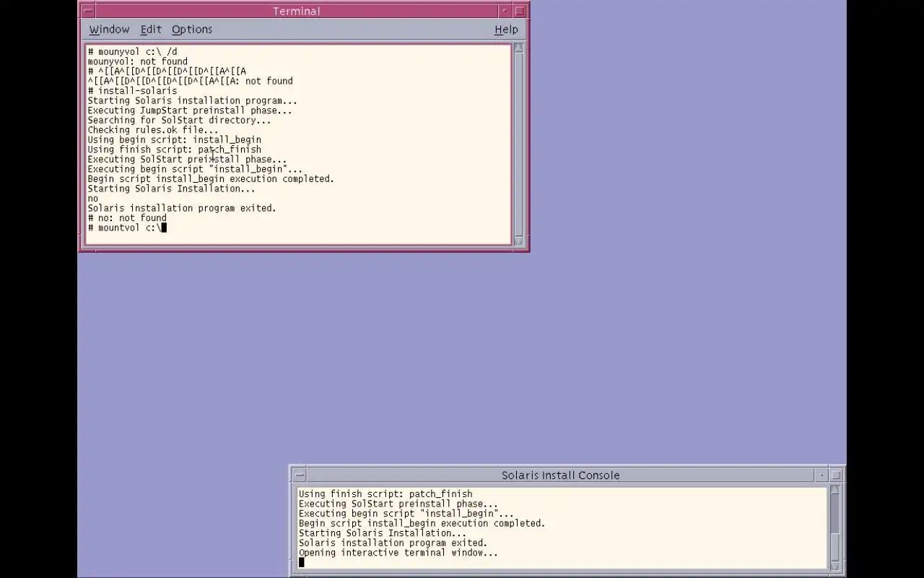This screenshot has height=578, width=924.
Task: Minimize the Terminal window
Action: [x=505, y=11]
